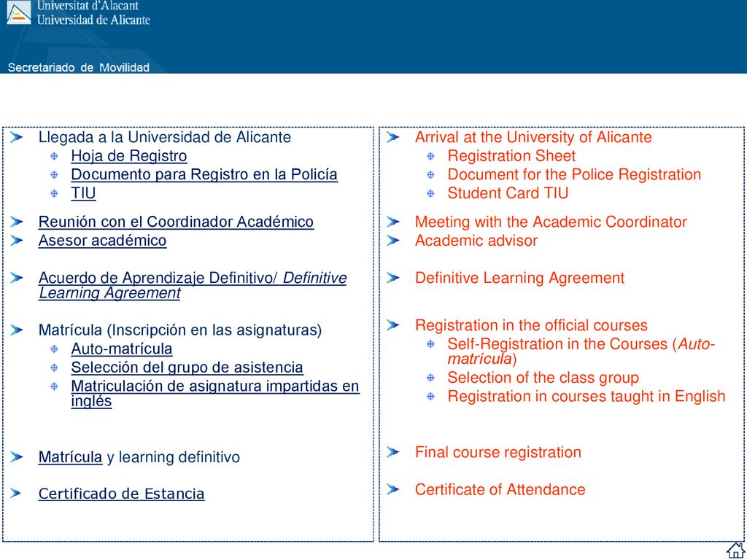Open Reunión con el Coordinador Académico link
The height and width of the screenshot is (560, 747).
tap(176, 222)
